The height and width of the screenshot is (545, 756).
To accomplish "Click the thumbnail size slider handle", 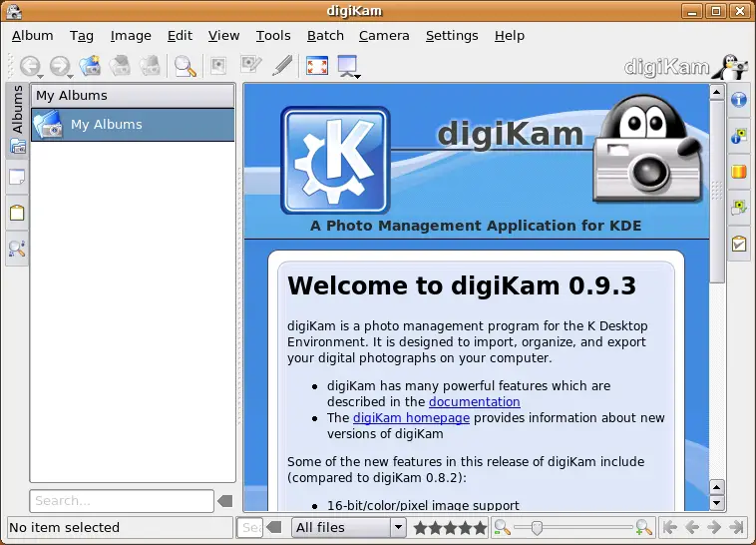I will click(x=537, y=528).
